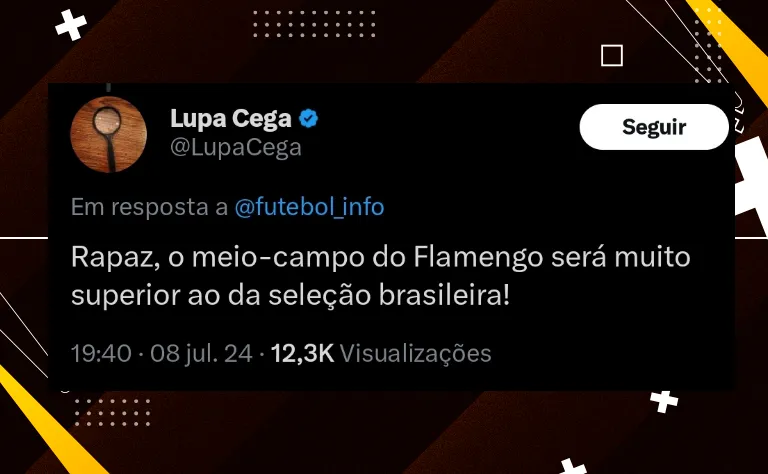Click the white plus icon at bottom edge

[x=572, y=466]
